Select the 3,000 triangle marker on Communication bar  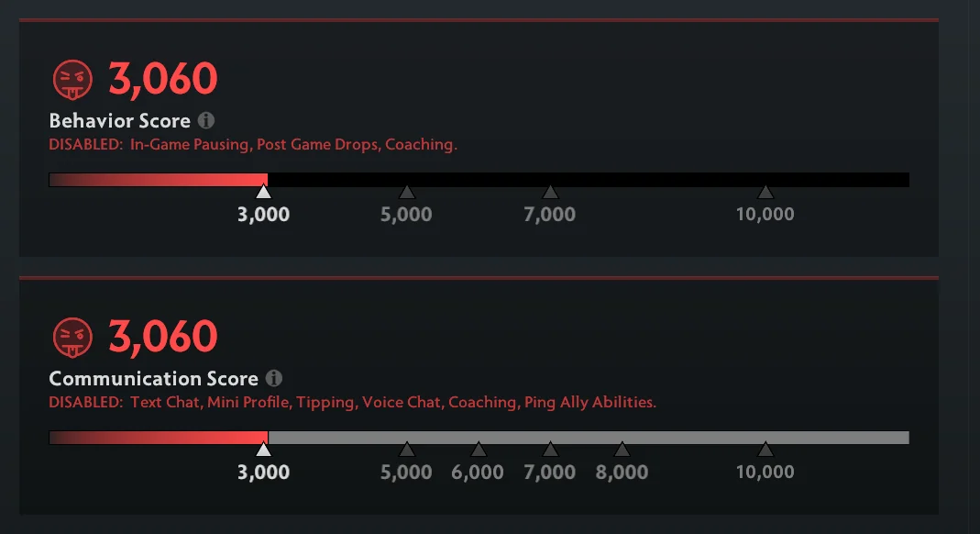(x=264, y=450)
